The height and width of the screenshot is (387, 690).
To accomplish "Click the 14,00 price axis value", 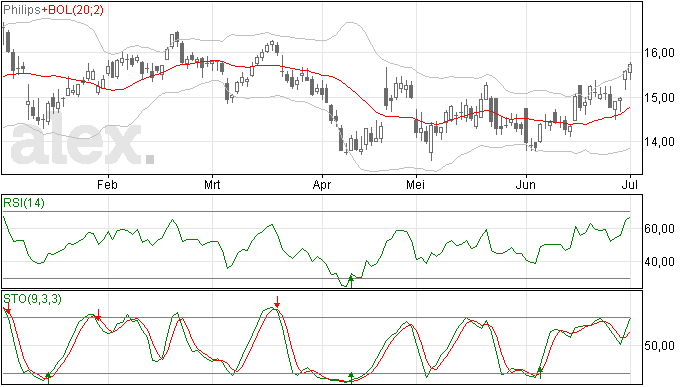I will (659, 141).
